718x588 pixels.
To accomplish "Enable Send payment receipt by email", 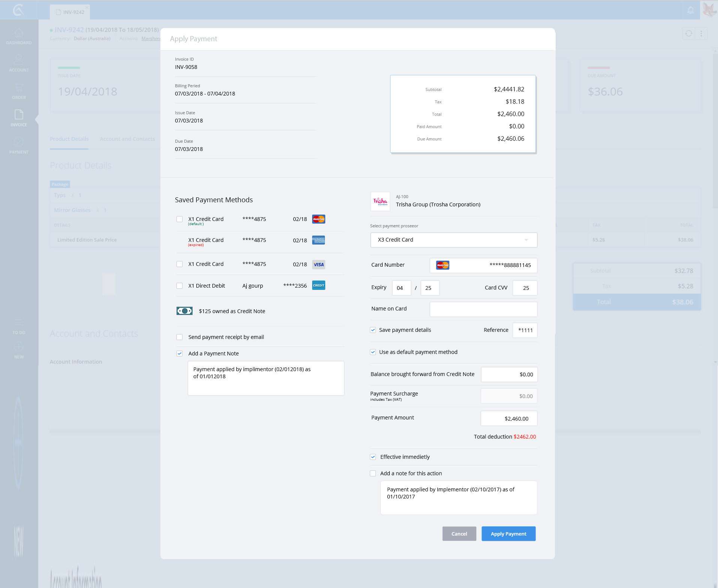I will pyautogui.click(x=179, y=337).
